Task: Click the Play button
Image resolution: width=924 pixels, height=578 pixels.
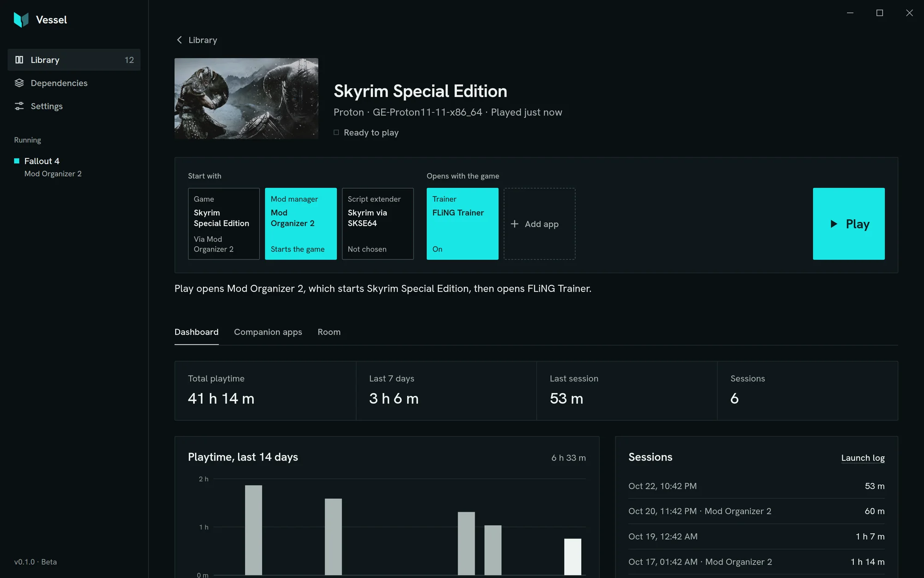Action: pyautogui.click(x=849, y=224)
